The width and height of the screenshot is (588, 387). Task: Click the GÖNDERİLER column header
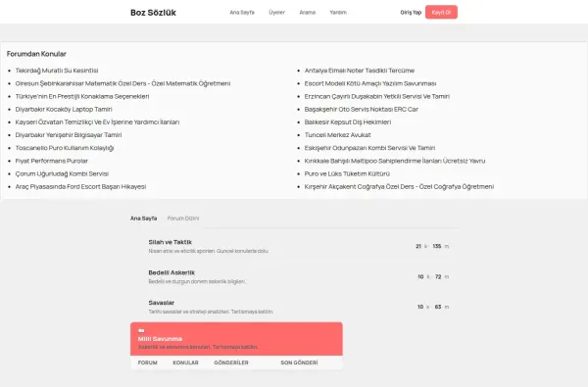tap(231, 363)
